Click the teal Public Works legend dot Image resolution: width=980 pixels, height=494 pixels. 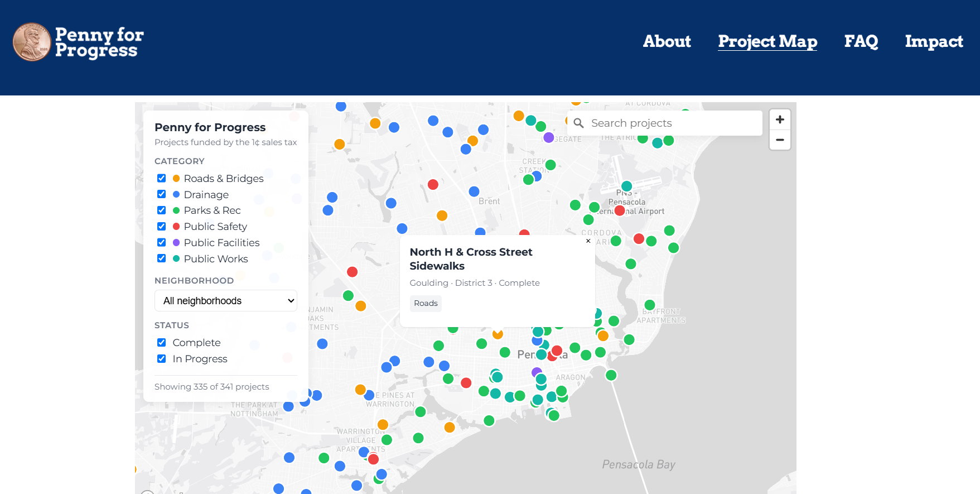coord(176,258)
